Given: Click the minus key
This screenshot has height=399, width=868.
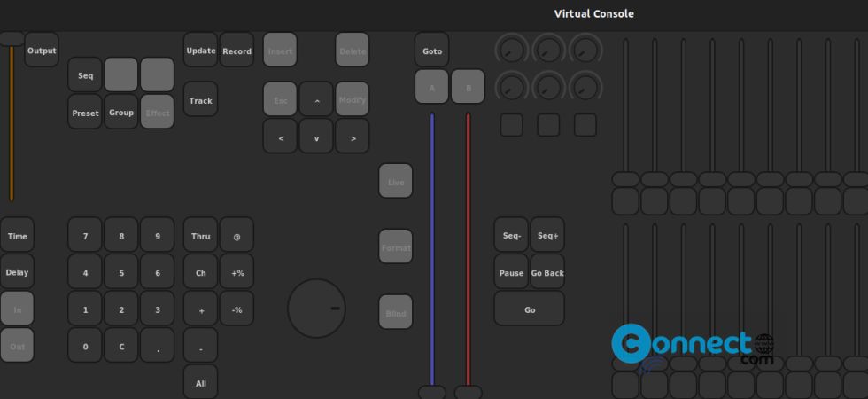Looking at the screenshot, I should coord(200,345).
